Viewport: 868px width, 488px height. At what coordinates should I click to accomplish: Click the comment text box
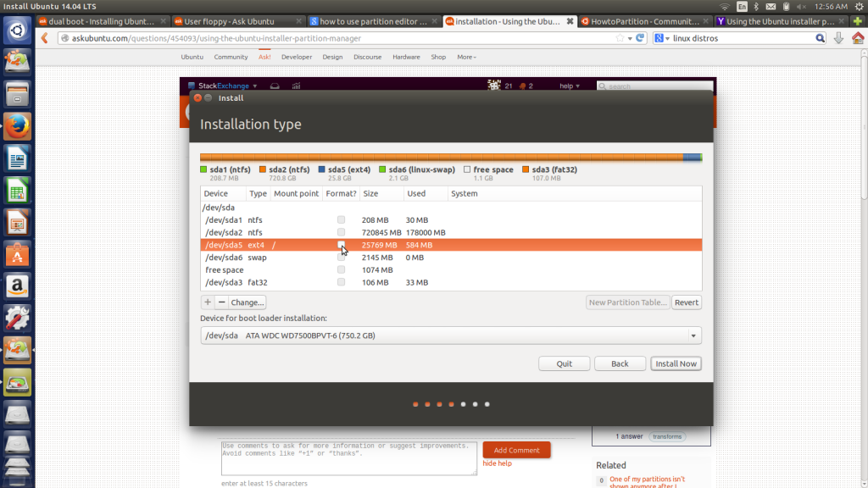(x=348, y=457)
